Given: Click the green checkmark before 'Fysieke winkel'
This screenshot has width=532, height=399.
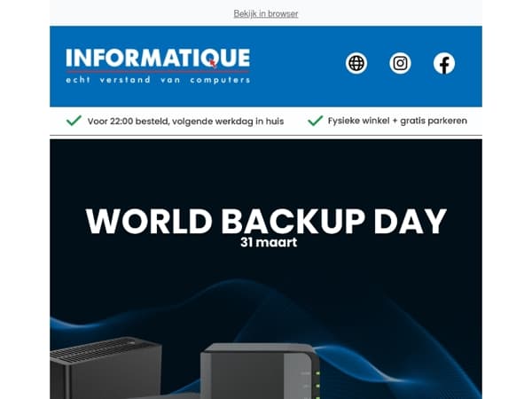Looking at the screenshot, I should [315, 121].
